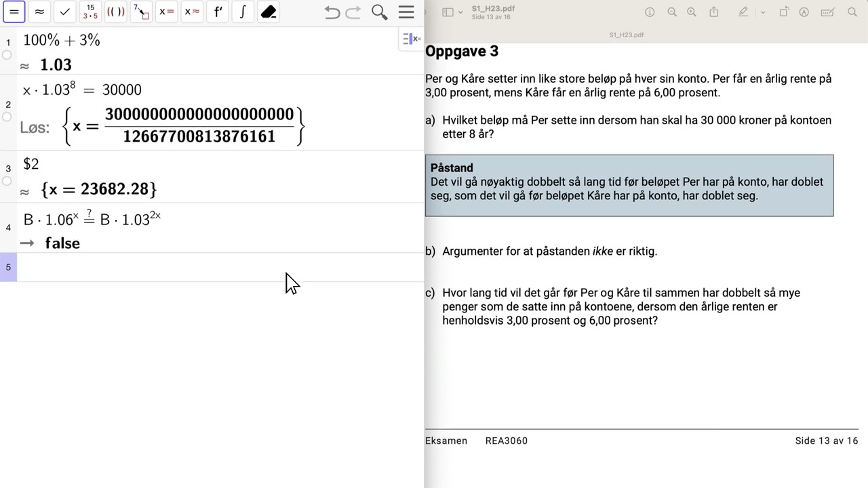
Task: Toggle visibility marker of CAS row 2
Action: point(7,117)
